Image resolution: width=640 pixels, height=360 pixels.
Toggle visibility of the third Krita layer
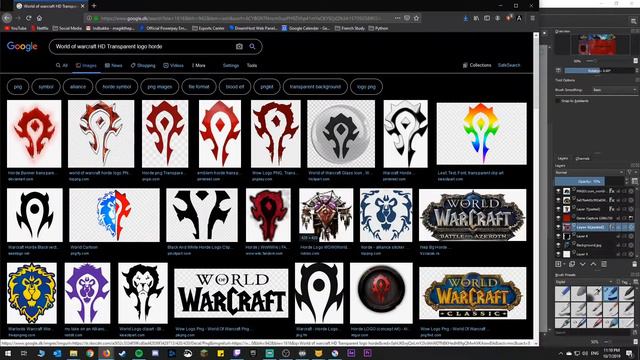(558, 209)
